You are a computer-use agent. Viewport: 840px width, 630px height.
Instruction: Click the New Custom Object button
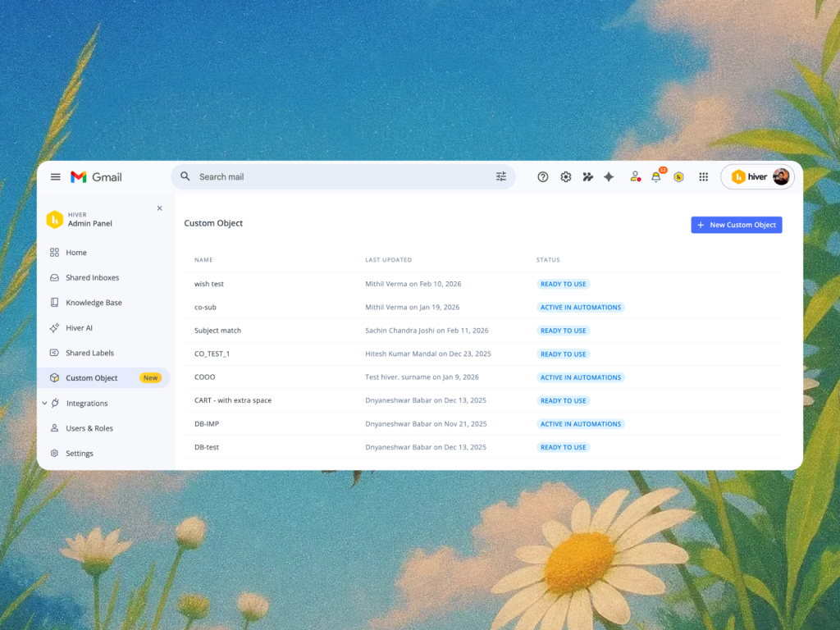(736, 225)
